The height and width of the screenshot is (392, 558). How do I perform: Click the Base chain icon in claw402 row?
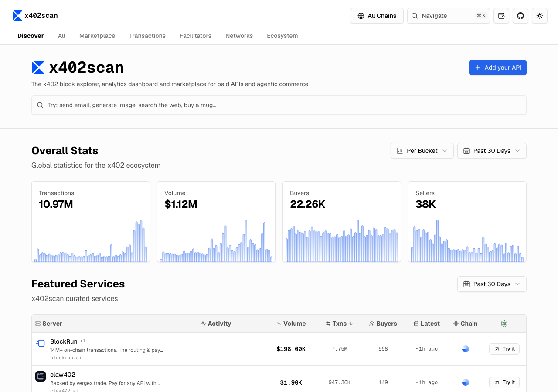(x=466, y=382)
